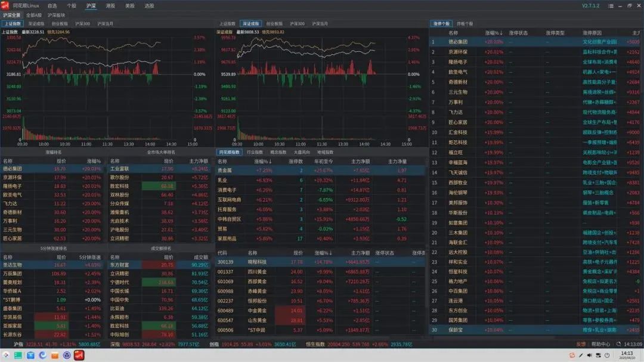Sort by the 5分钟涨速 column header
Viewport: 644px width, 362px height.
90,257
